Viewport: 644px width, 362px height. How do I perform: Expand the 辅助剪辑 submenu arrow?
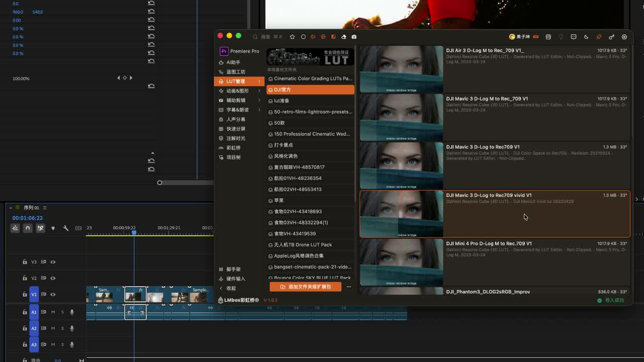[259, 100]
